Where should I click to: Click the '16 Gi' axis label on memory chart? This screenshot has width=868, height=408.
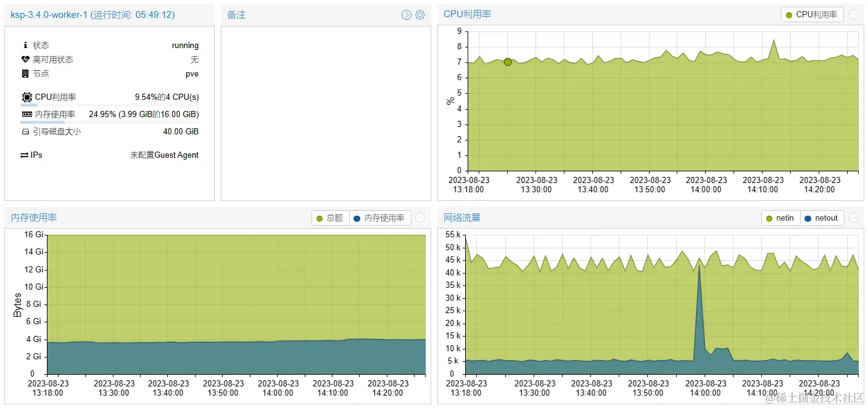coord(34,234)
